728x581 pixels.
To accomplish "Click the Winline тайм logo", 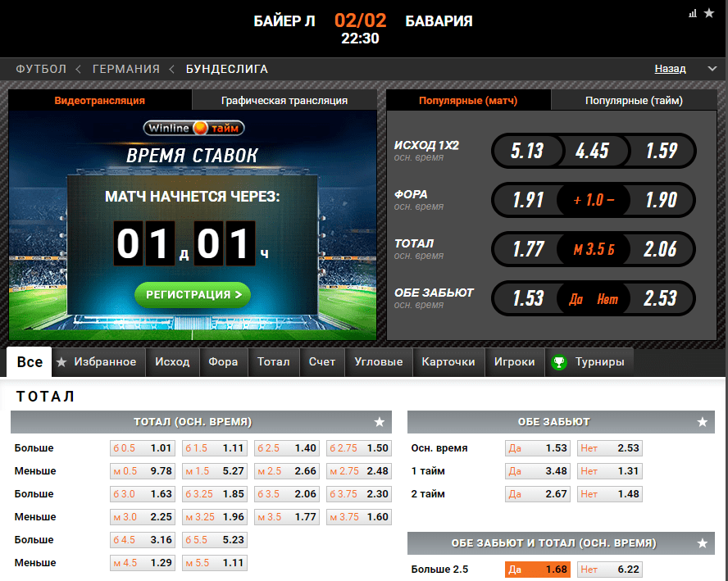I will (193, 128).
